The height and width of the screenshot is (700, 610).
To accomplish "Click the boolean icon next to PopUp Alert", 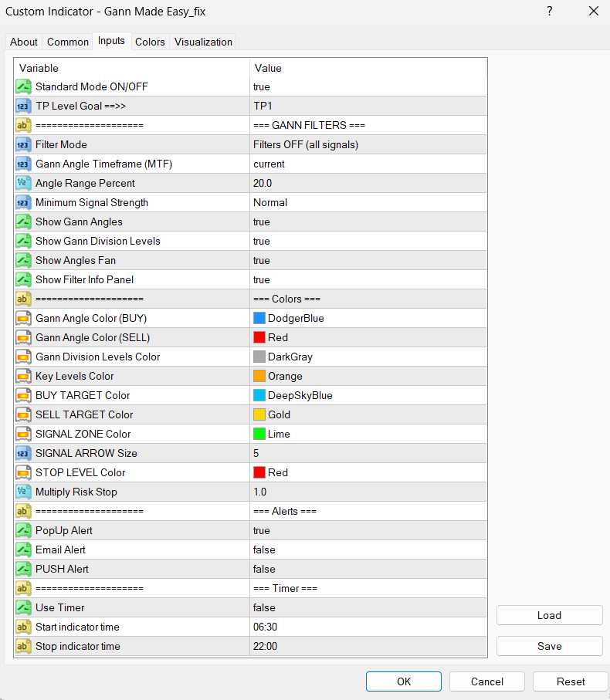I will (x=23, y=530).
